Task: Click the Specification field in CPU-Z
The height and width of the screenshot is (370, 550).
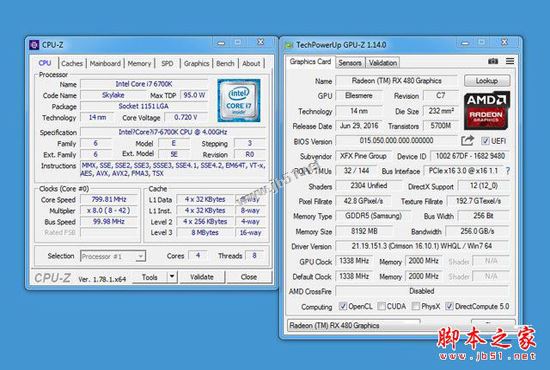Action: 173,132
